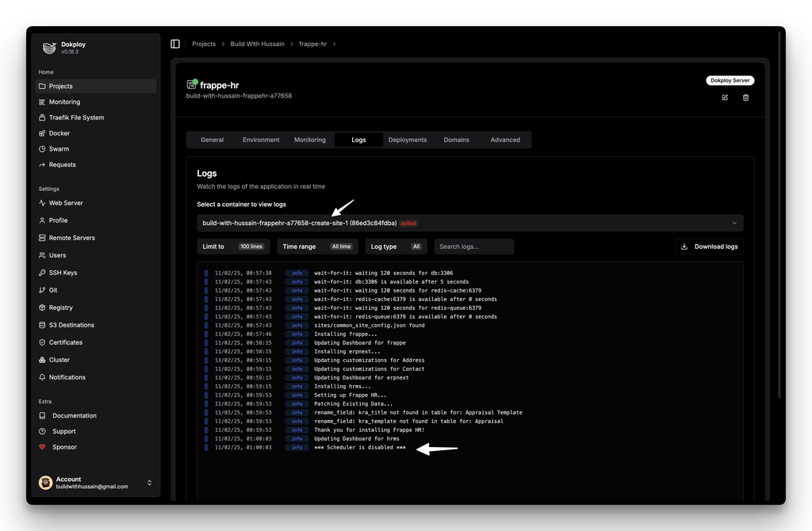
Task: Open Traefik File System page
Action: pyautogui.click(x=76, y=117)
